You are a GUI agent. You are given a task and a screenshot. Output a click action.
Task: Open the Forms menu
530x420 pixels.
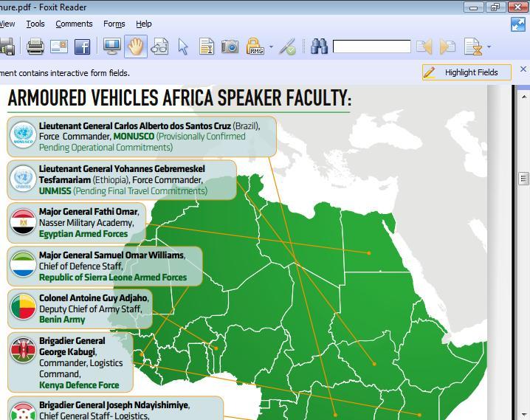[114, 24]
